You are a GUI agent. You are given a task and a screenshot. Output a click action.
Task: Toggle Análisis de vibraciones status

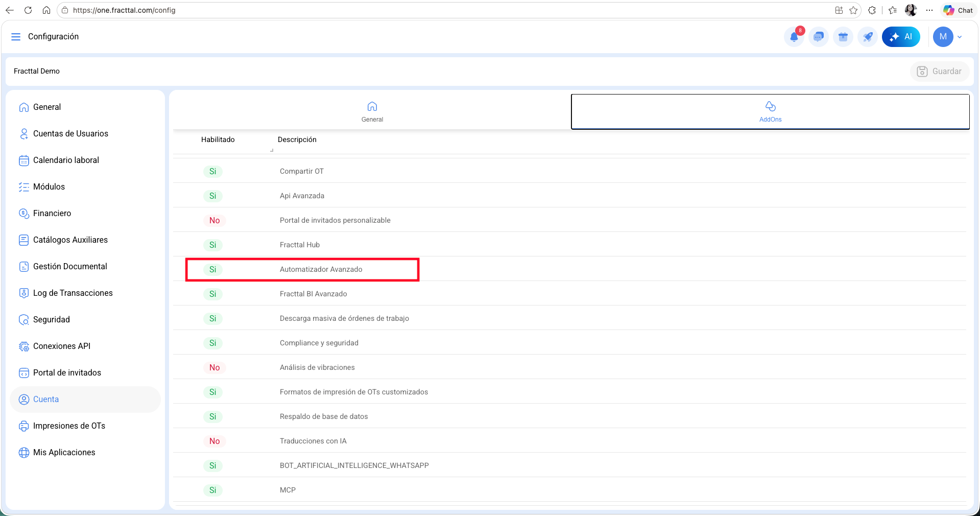tap(214, 368)
